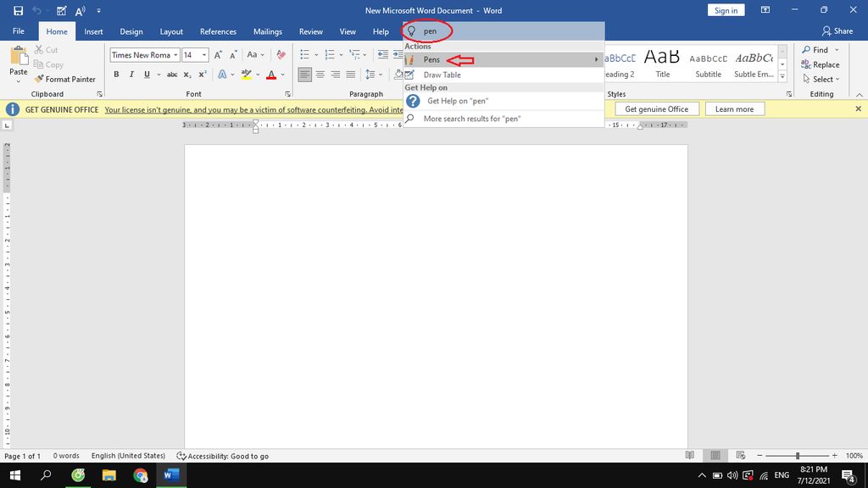The image size is (868, 488).
Task: Toggle Bold formatting
Action: coord(116,75)
